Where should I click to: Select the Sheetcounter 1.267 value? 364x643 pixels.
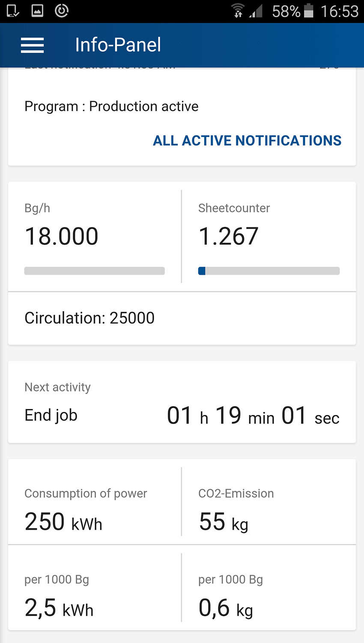229,236
